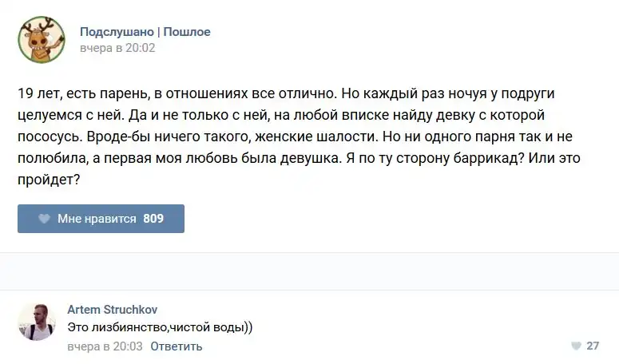
Task: Click the heart icon in the like button
Action: coord(44,219)
